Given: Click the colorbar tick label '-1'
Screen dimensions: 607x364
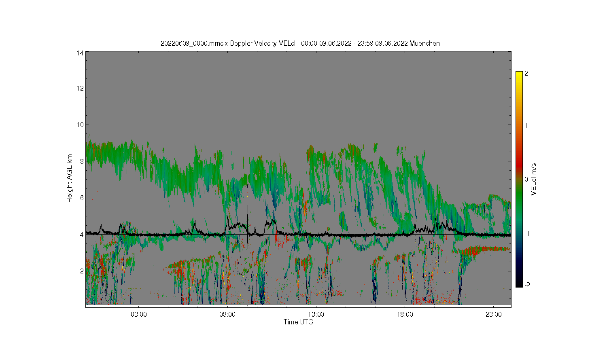Looking at the screenshot, I should [x=527, y=233].
